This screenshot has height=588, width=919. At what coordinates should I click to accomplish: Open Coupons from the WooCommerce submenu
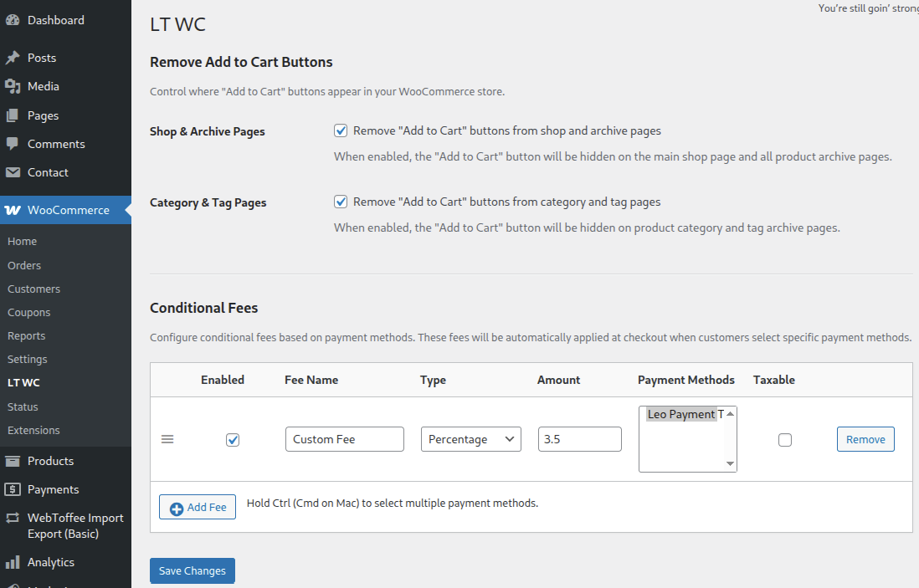28,311
